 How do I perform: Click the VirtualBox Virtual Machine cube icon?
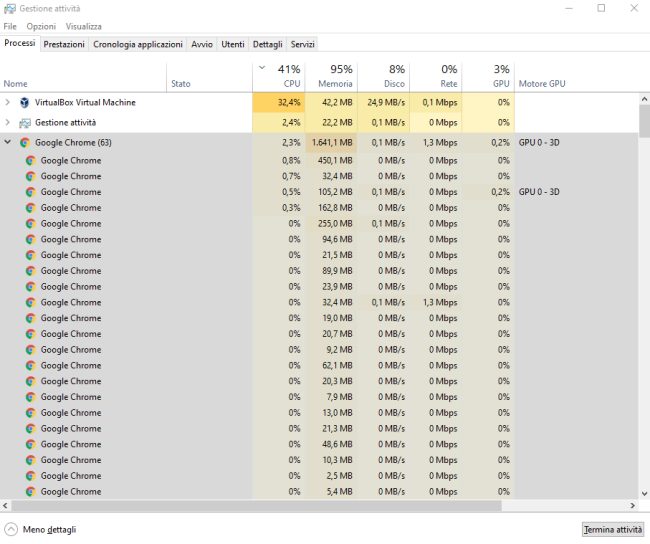(x=24, y=102)
